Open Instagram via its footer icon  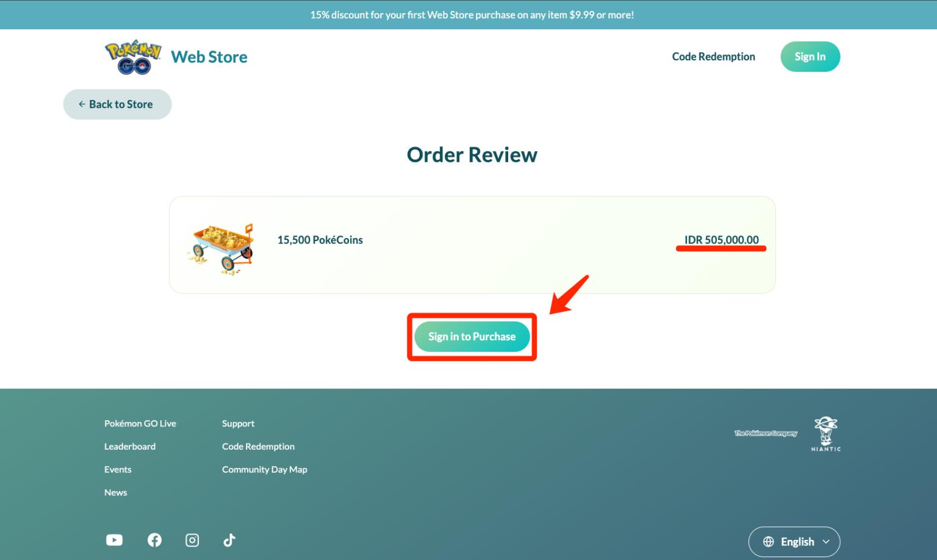click(x=192, y=540)
